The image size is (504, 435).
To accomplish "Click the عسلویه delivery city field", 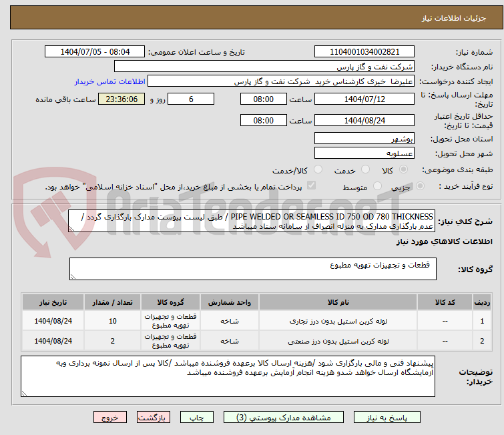I will pyautogui.click(x=364, y=153).
